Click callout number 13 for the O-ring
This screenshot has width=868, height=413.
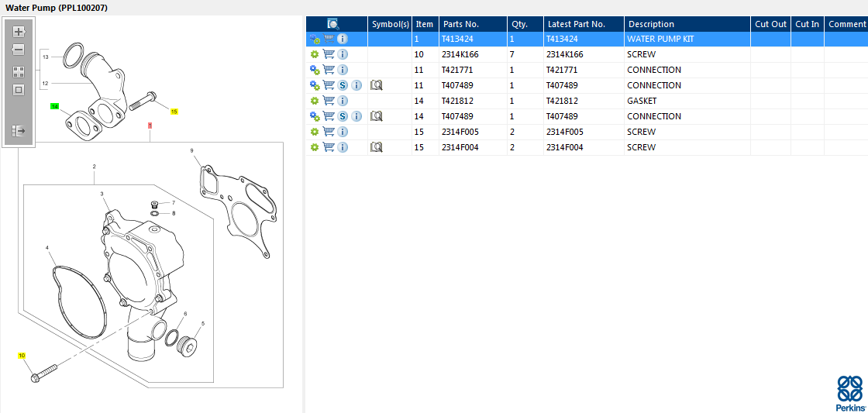[x=46, y=57]
